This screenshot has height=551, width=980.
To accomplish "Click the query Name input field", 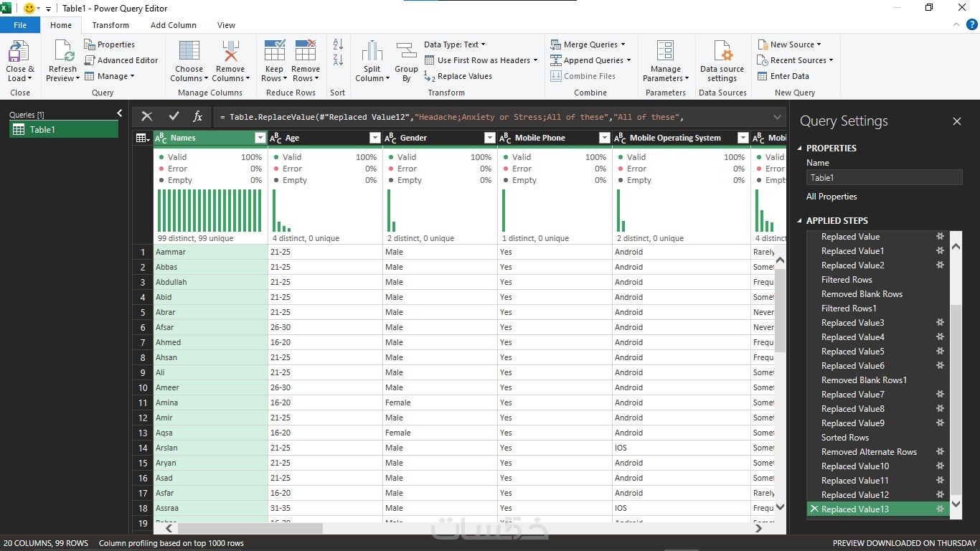I will tap(884, 178).
